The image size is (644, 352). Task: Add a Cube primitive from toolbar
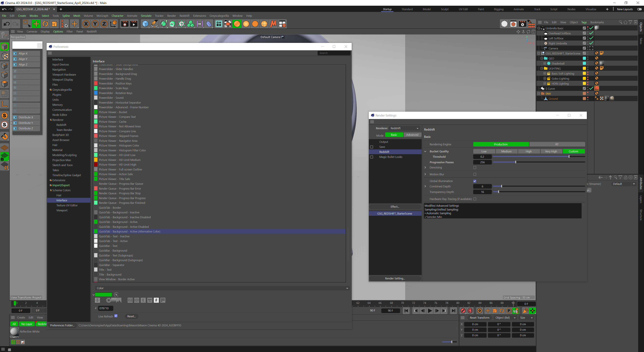(x=145, y=24)
